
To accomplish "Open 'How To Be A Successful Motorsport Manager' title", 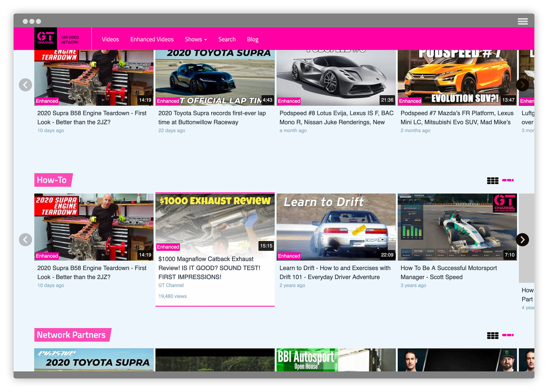I will pos(449,272).
